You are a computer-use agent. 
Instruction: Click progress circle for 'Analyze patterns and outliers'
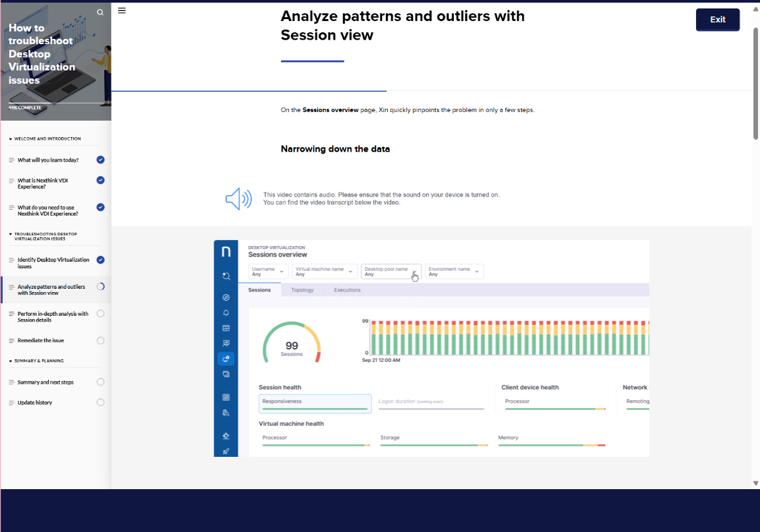point(100,286)
